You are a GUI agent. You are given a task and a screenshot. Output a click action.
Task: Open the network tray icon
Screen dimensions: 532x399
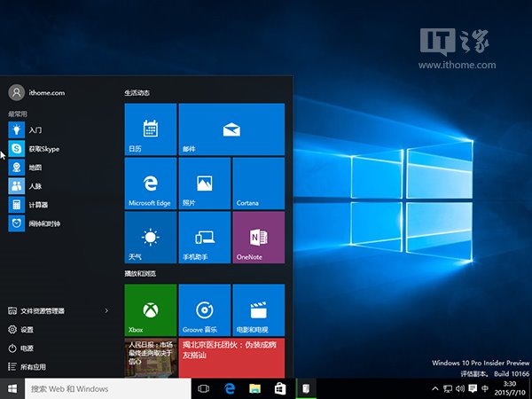click(448, 389)
